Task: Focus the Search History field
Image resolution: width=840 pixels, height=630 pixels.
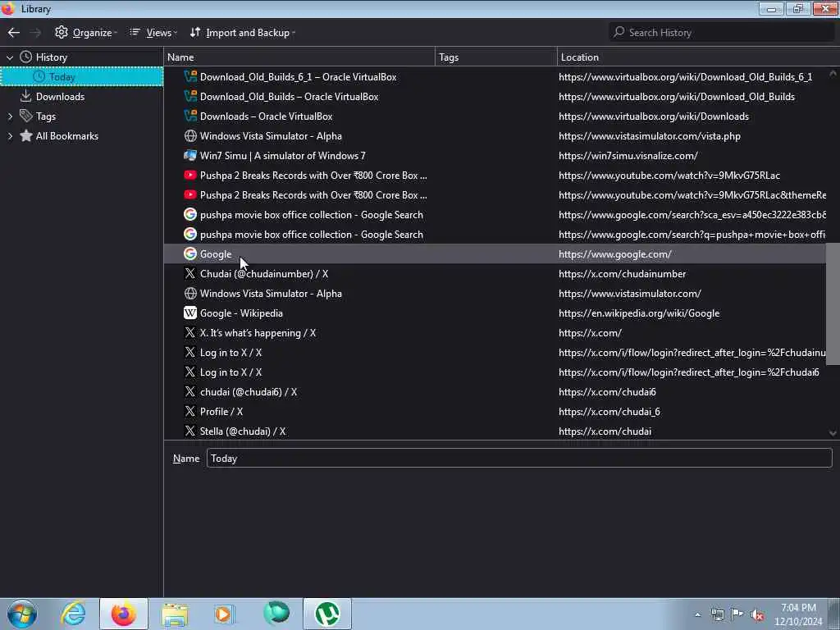Action: pos(722,33)
